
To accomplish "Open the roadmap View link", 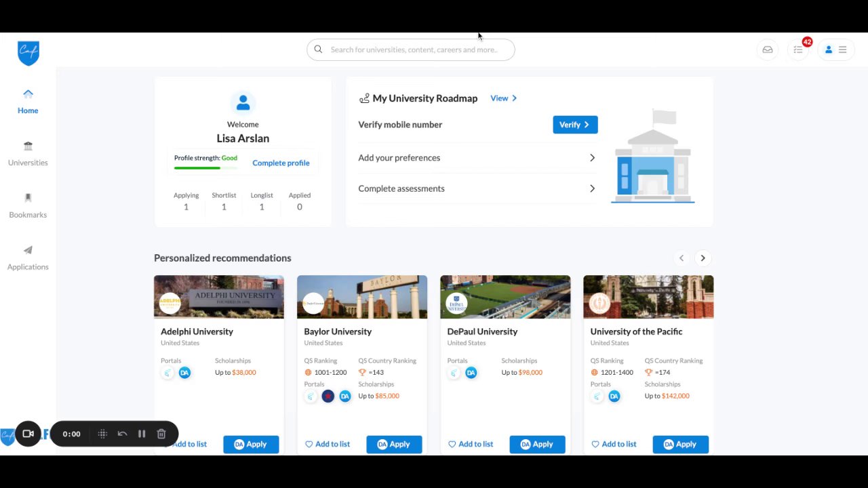I will click(x=503, y=98).
